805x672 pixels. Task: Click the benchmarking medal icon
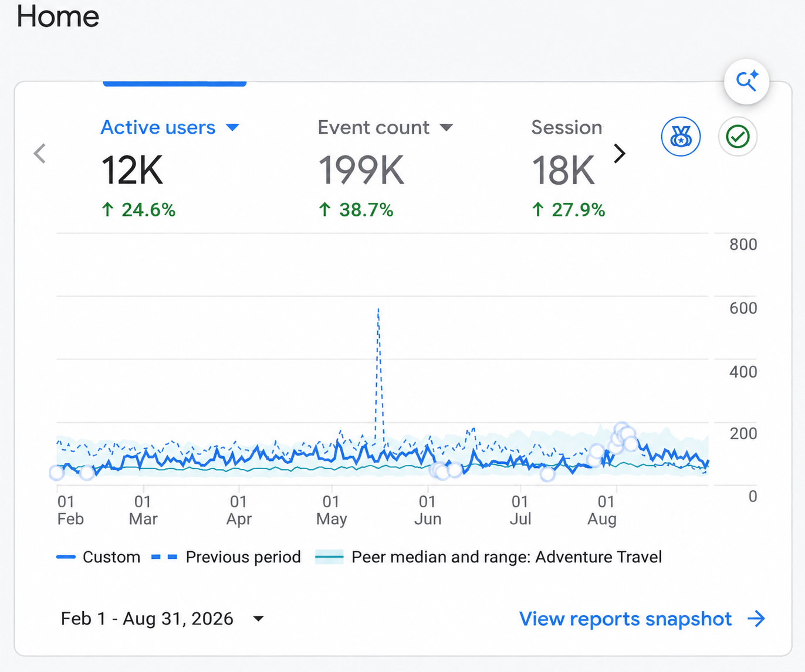(x=681, y=137)
